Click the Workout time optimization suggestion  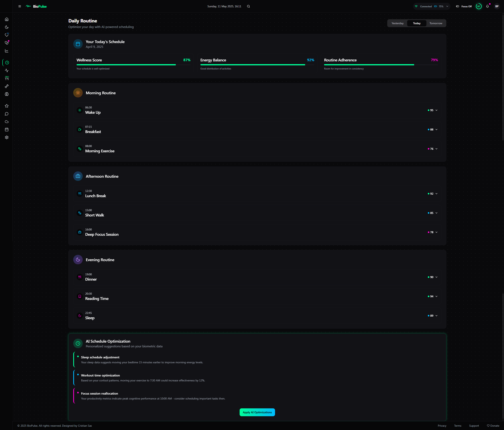[257, 378]
